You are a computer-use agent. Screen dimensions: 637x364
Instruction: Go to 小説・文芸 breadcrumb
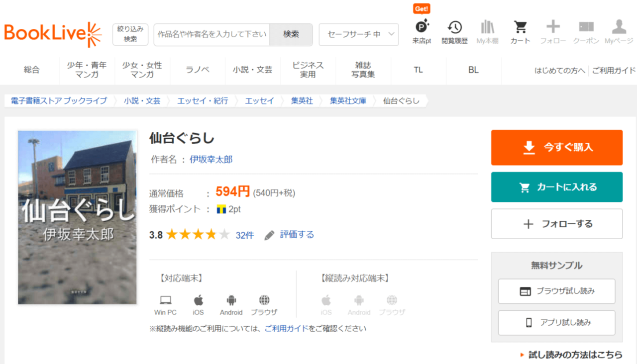(x=142, y=101)
